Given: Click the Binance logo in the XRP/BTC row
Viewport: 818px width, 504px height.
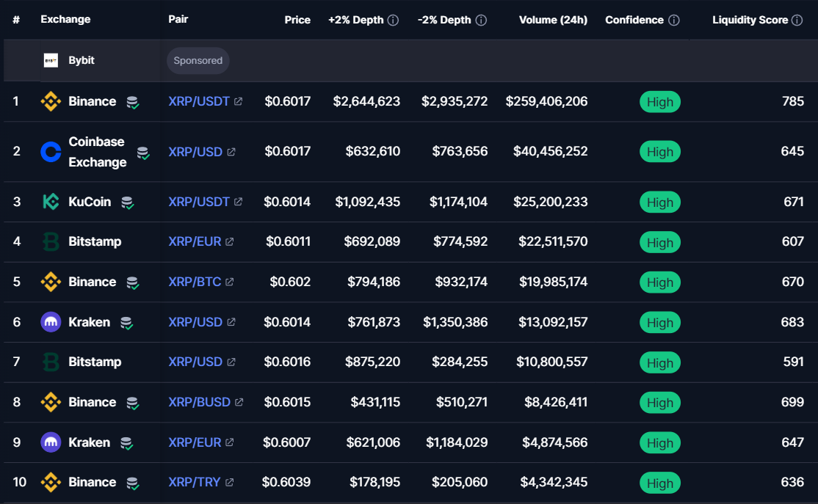Looking at the screenshot, I should coord(51,282).
